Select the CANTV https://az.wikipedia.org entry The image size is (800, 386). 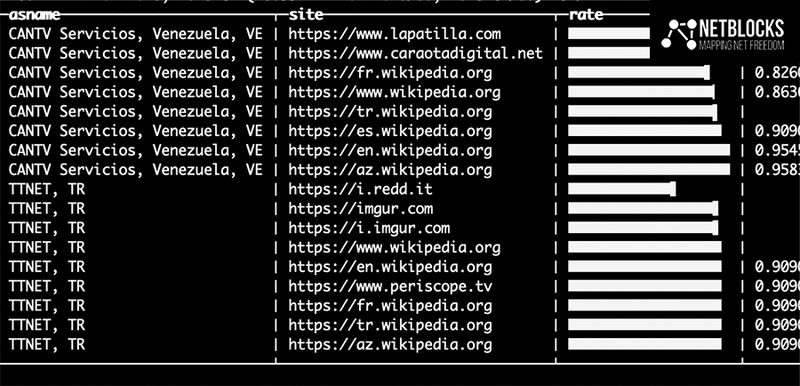[x=390, y=170]
